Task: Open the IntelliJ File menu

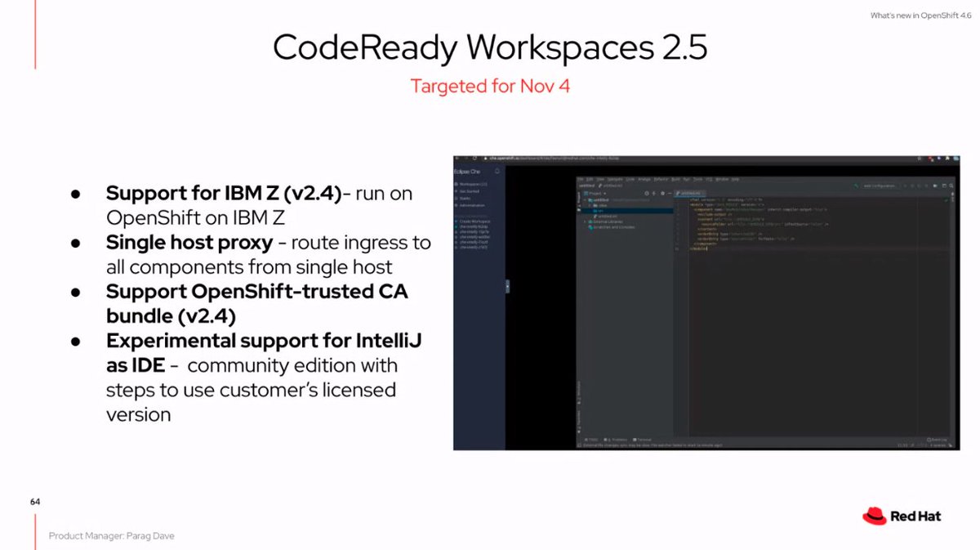Action: tap(581, 179)
